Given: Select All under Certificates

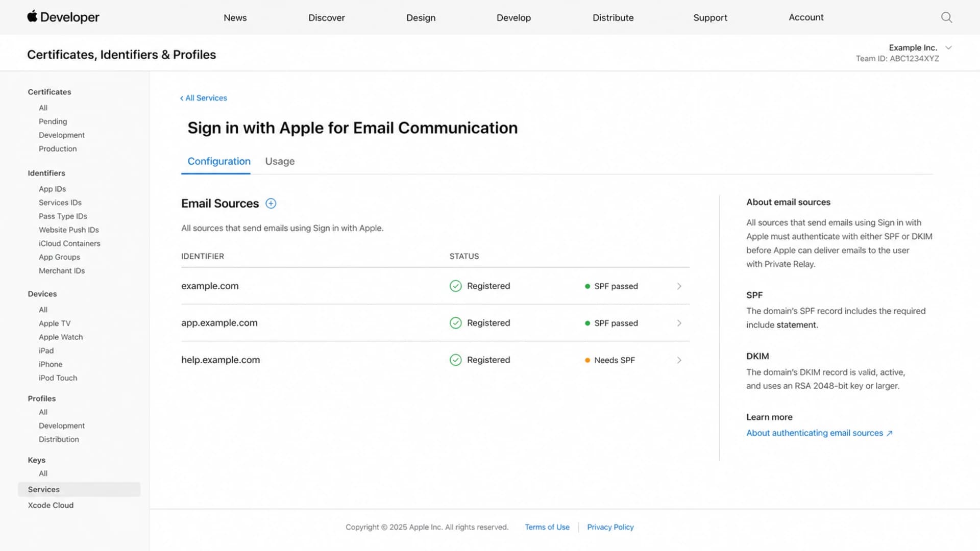Looking at the screenshot, I should point(43,108).
